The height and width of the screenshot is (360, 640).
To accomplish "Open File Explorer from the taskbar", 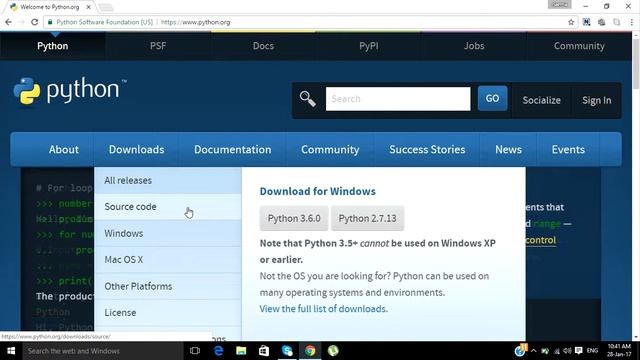I will [x=241, y=351].
